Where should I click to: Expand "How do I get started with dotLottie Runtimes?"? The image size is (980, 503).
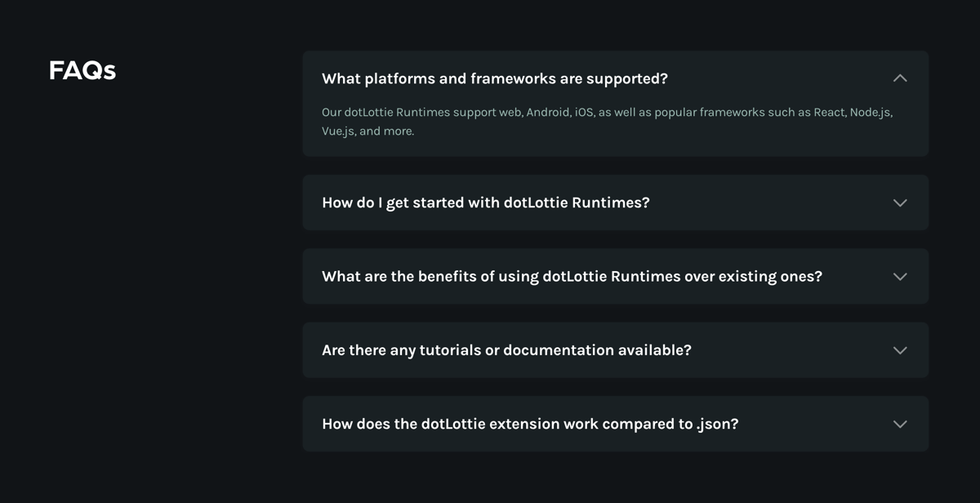486,203
